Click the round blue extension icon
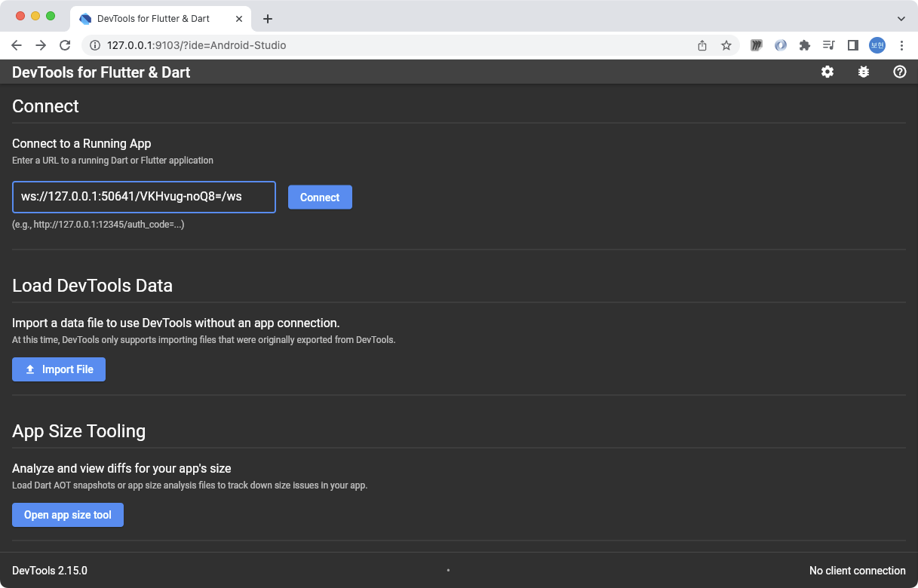918x588 pixels. point(781,45)
